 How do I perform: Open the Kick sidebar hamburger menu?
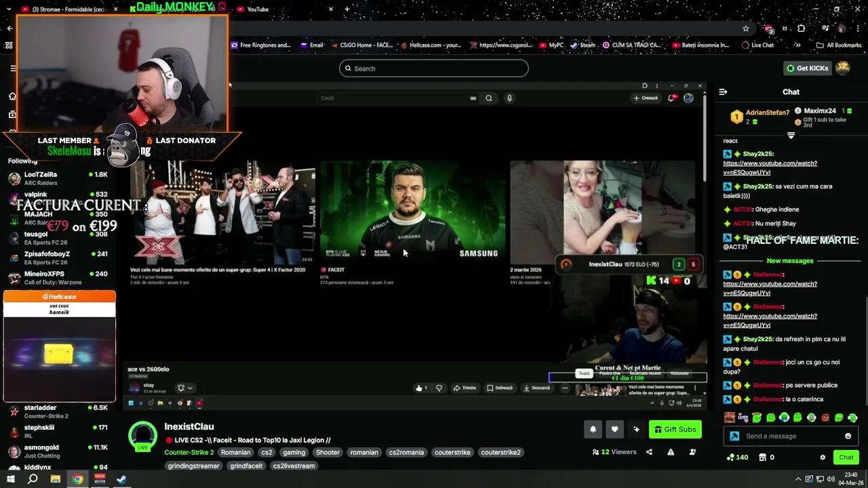[13, 68]
